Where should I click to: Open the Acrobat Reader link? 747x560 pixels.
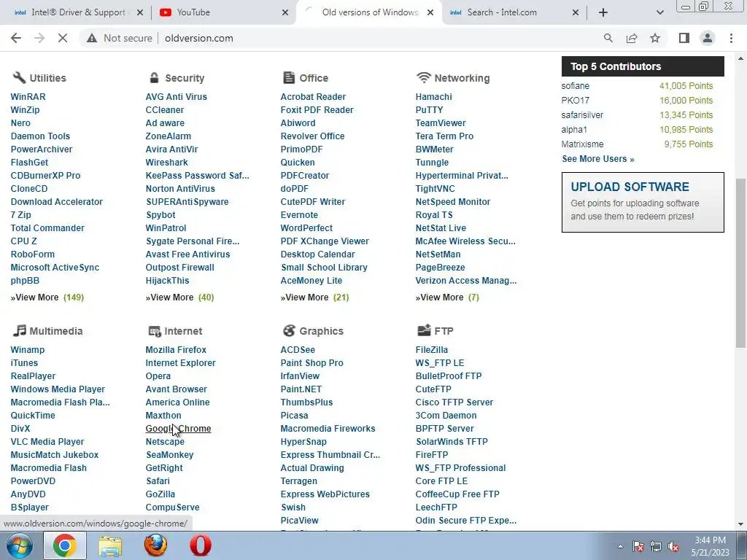313,97
